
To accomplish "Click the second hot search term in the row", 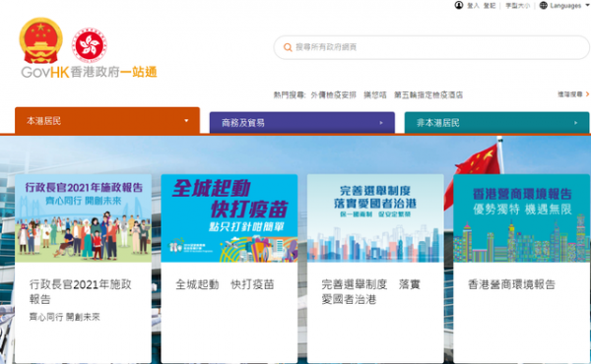I will [x=375, y=95].
